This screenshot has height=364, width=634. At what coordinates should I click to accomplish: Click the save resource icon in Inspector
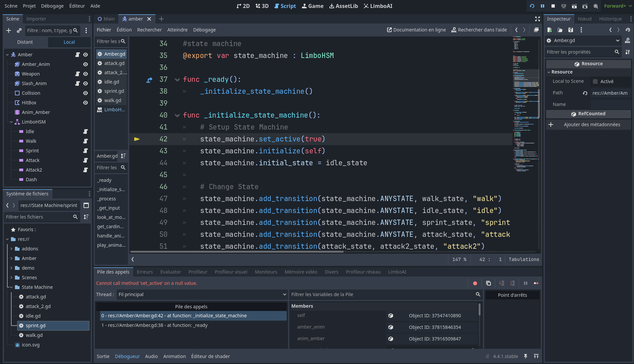(570, 30)
